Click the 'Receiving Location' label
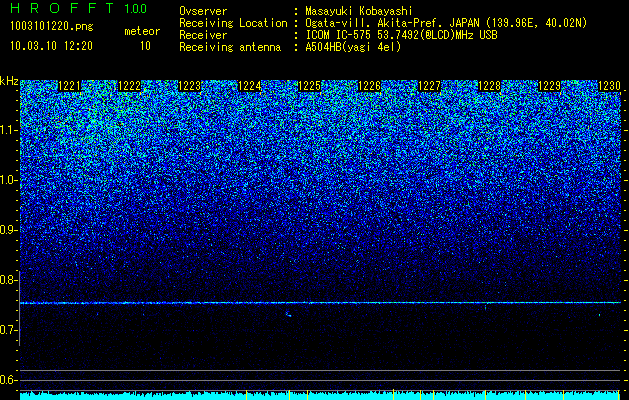The image size is (629, 400). (233, 23)
